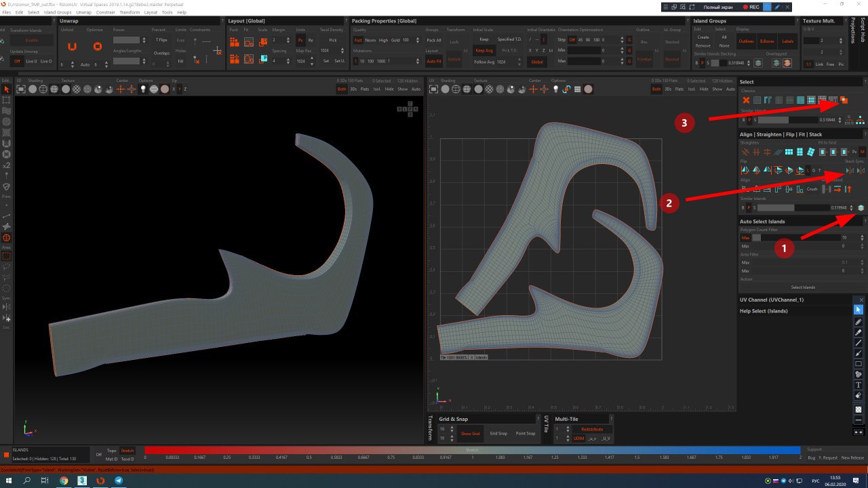Open the Unwrap menu
The height and width of the screenshot is (488, 868).
click(x=84, y=12)
